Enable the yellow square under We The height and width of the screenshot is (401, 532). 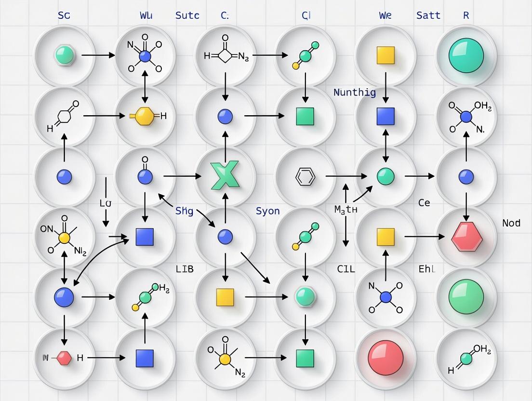click(385, 55)
